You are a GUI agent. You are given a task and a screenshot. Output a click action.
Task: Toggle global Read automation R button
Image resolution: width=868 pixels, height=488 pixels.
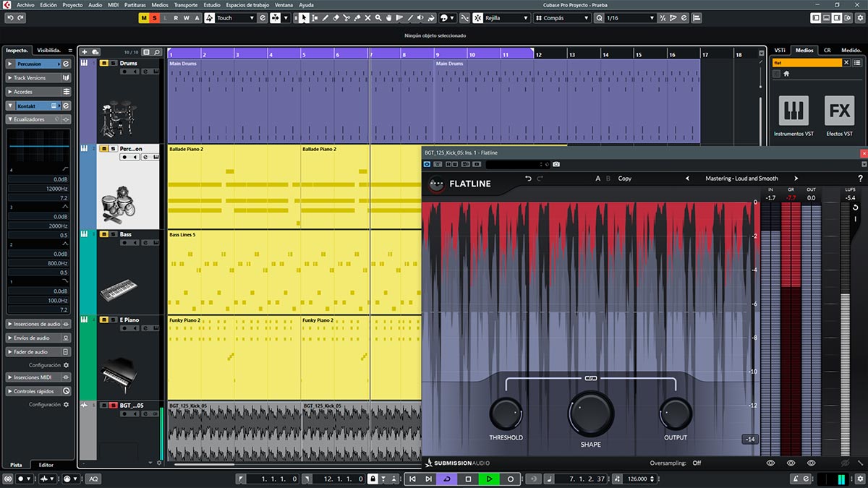176,17
